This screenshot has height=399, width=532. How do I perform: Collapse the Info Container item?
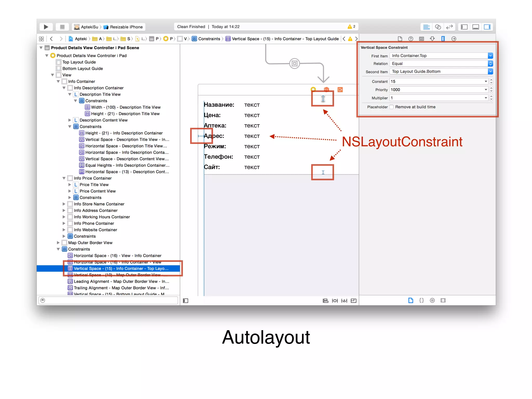[58, 82]
